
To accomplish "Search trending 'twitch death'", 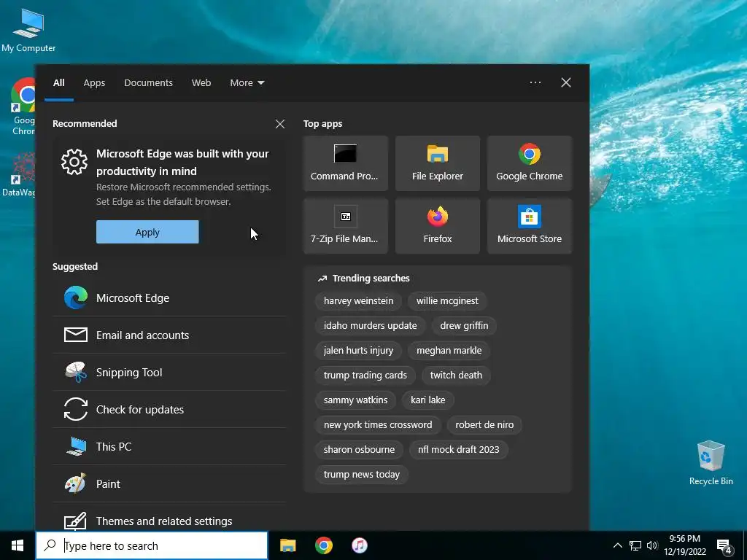I will 457,376.
